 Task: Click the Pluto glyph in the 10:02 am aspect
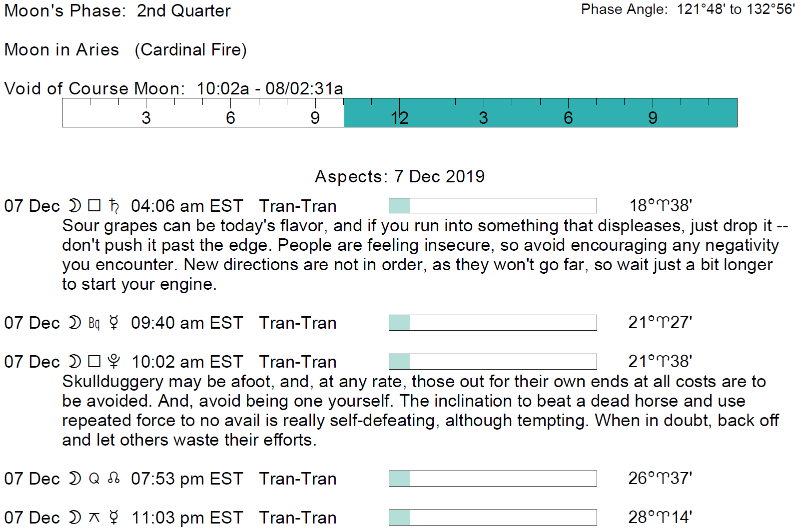[114, 362]
